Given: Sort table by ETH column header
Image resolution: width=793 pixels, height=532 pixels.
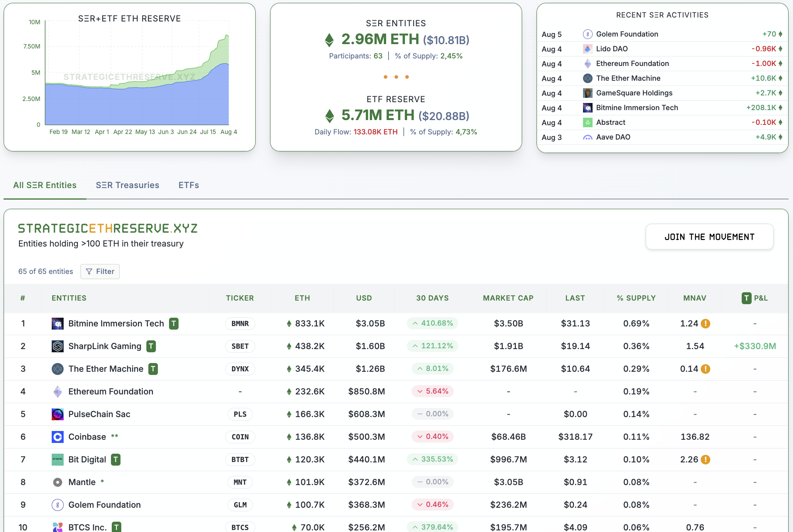Looking at the screenshot, I should click(302, 298).
